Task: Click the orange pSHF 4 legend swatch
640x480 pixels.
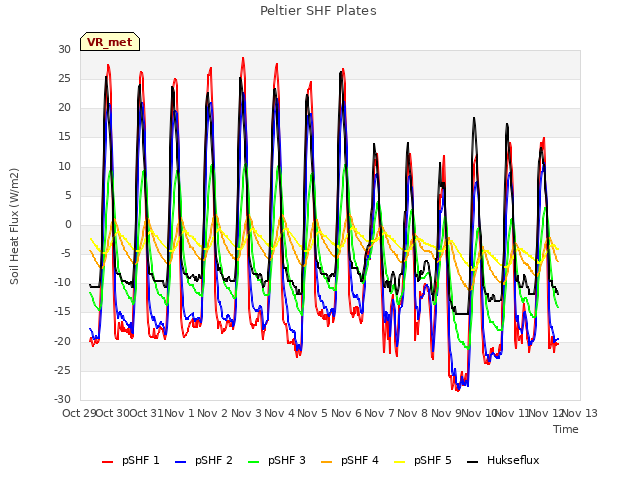Action: pos(327,462)
